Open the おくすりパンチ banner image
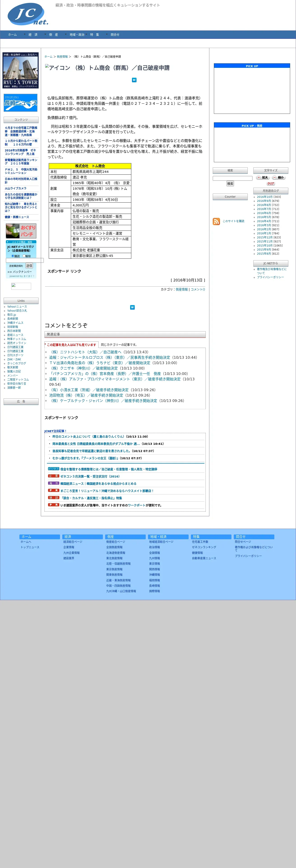 [21, 231]
